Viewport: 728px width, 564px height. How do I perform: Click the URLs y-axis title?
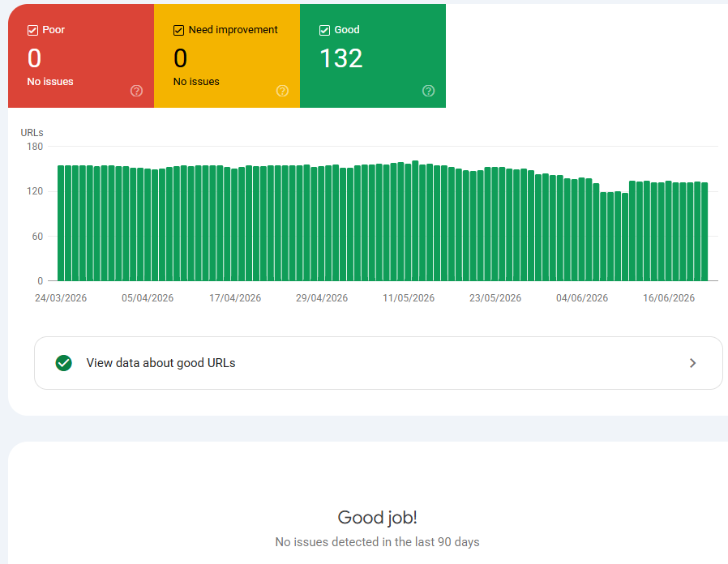coord(32,133)
